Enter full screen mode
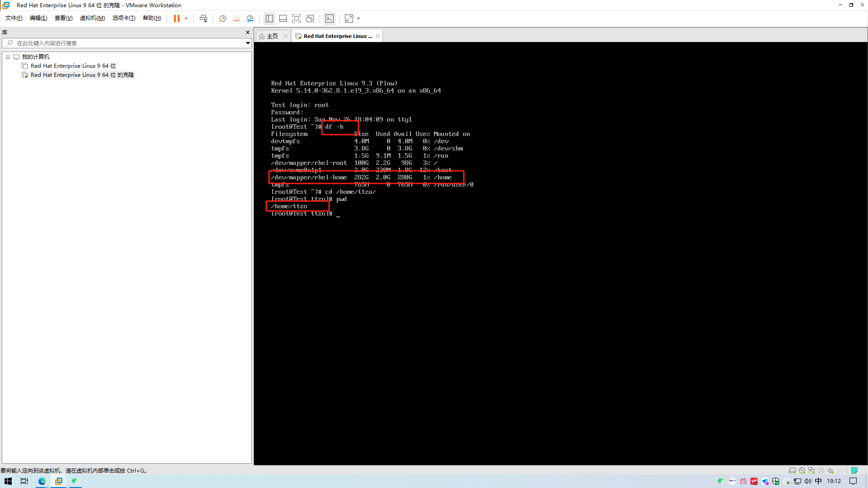868x488 pixels. 297,19
